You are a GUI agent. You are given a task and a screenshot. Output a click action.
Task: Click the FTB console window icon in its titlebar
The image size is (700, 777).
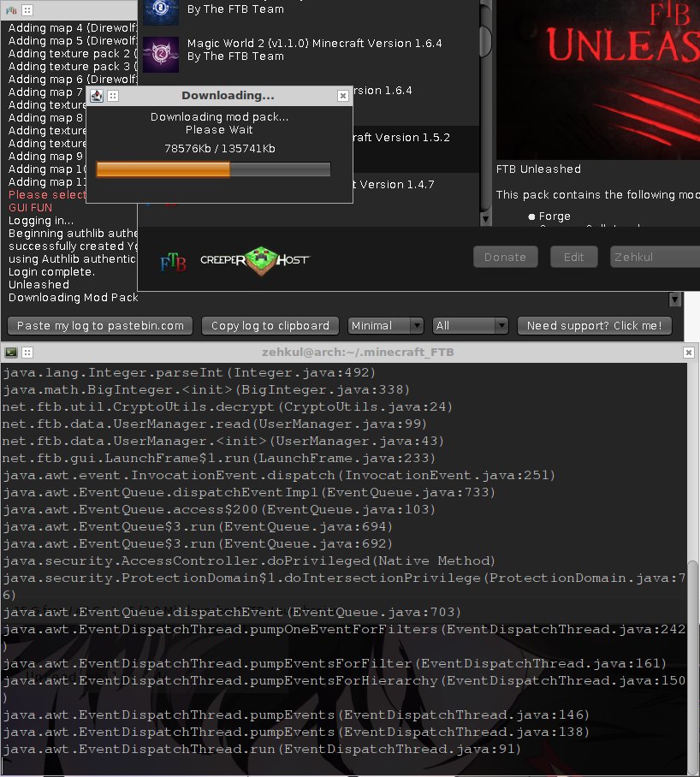tap(11, 10)
